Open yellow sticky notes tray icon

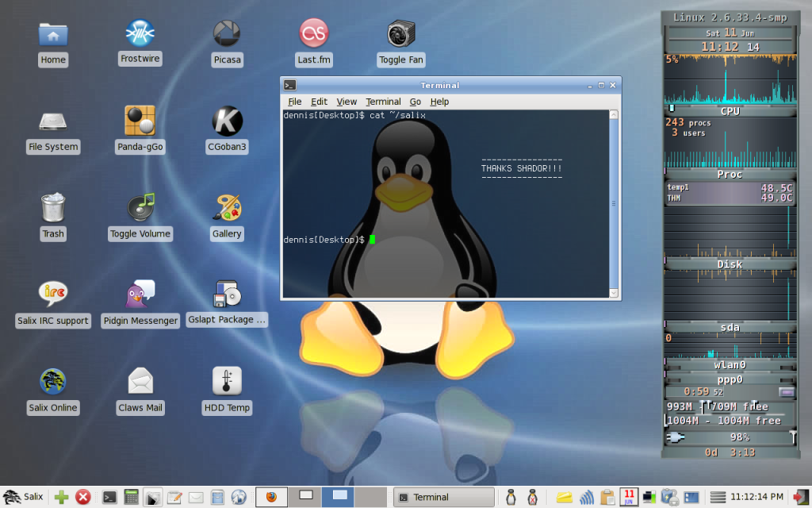click(x=564, y=498)
